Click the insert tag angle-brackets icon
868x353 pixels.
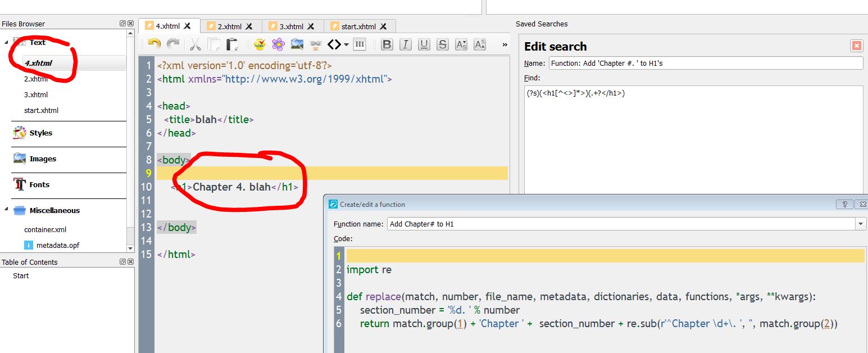pos(334,44)
